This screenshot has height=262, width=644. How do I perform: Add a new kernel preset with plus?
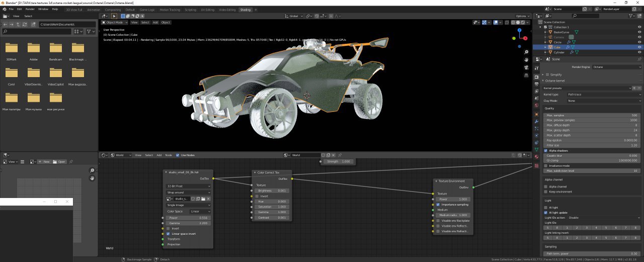[x=634, y=88]
